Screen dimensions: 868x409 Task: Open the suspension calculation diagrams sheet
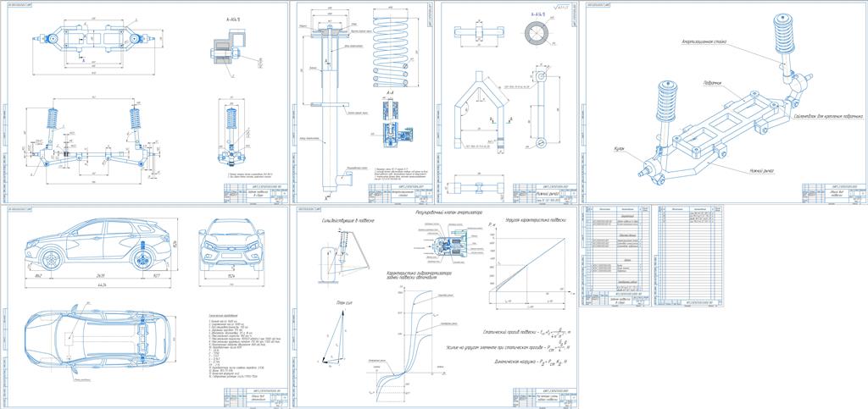point(435,308)
